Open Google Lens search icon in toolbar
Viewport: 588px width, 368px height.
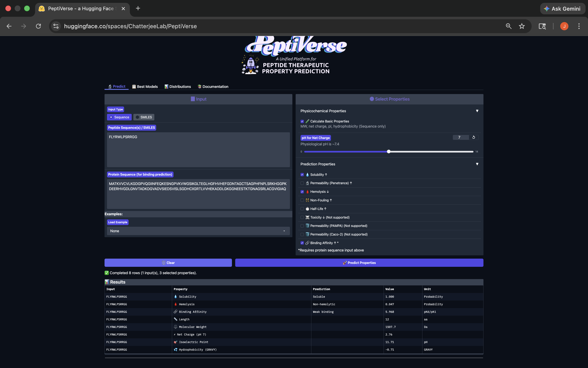click(x=542, y=26)
